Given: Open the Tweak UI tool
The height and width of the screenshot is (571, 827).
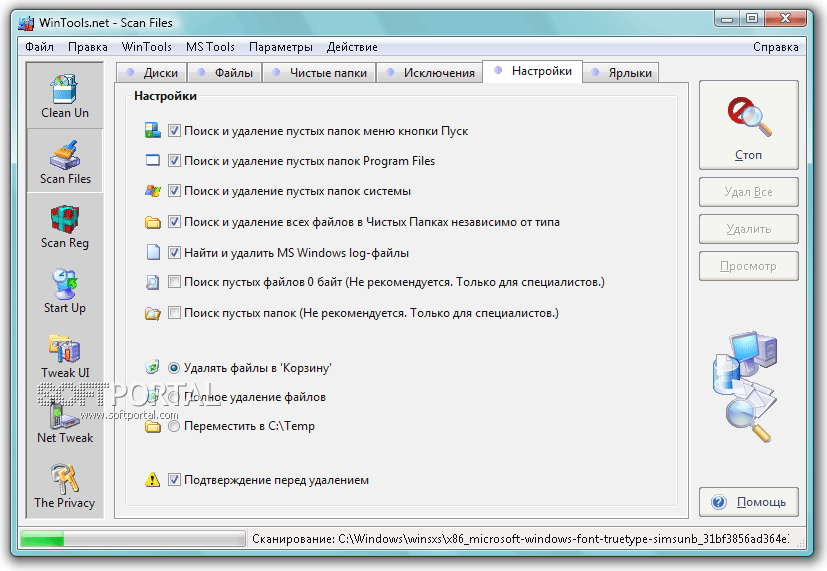Looking at the screenshot, I should point(65,356).
